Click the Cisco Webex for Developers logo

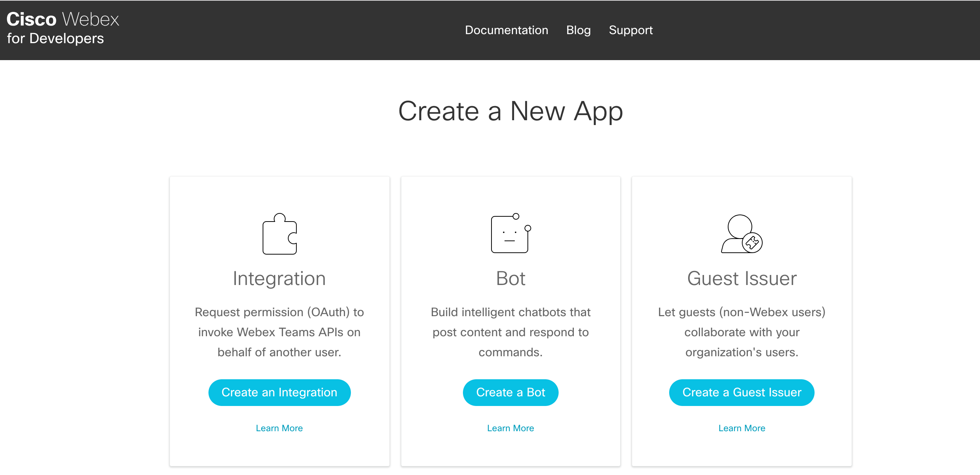point(63,28)
